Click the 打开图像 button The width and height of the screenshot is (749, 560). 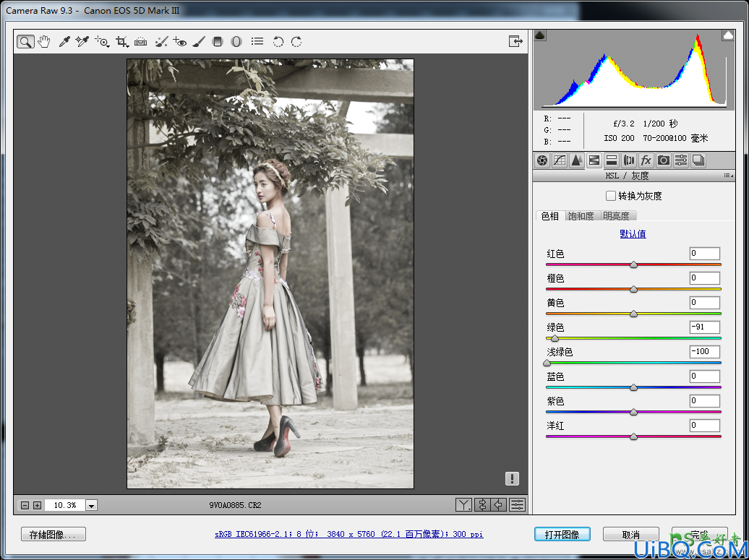click(x=562, y=534)
